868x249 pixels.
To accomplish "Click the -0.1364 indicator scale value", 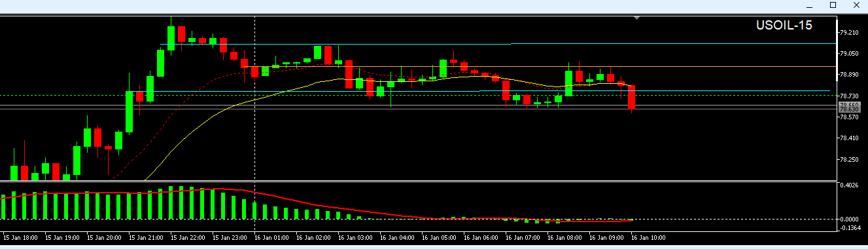I will click(850, 228).
